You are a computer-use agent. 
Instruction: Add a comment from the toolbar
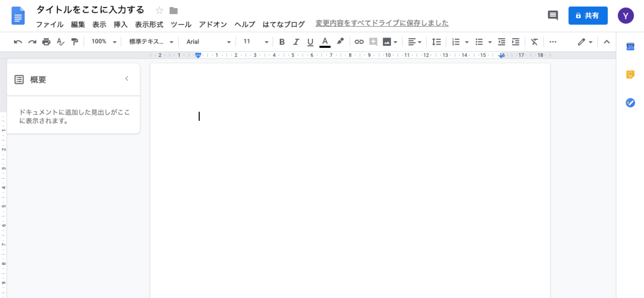coord(374,42)
